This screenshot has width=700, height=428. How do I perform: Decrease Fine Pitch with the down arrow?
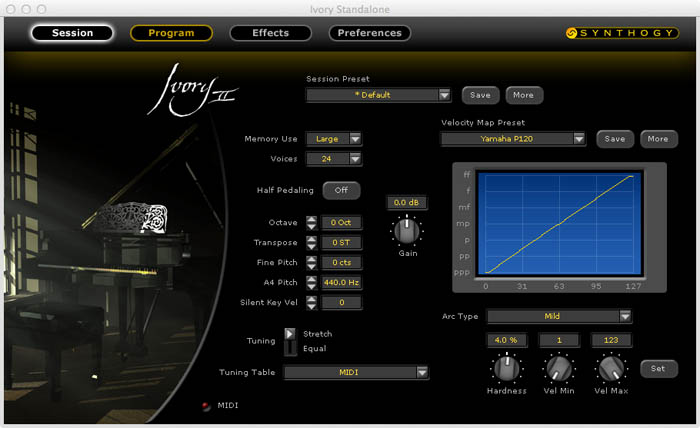pyautogui.click(x=312, y=266)
